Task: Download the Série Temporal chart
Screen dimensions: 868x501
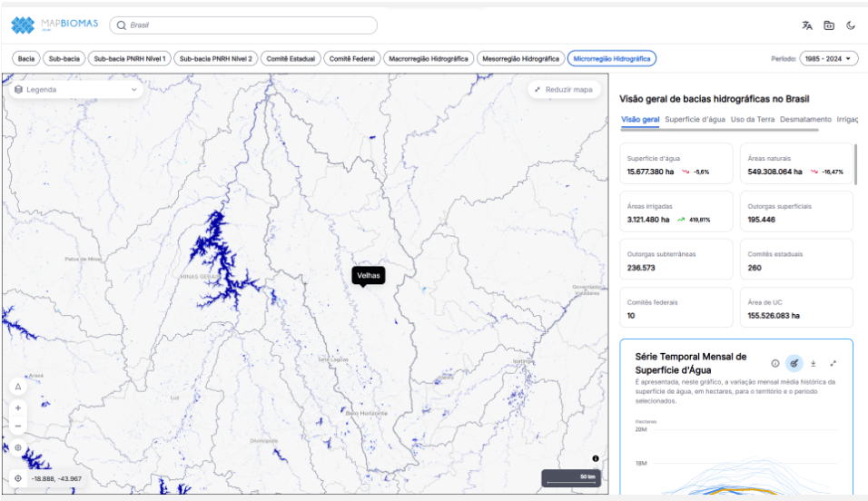Action: point(814,363)
